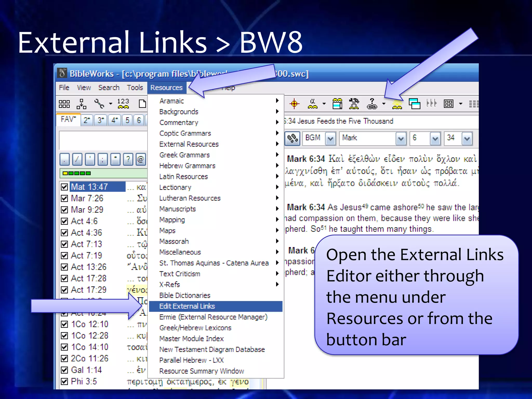
Task: Switch to the 4* tab
Action: click(x=115, y=120)
